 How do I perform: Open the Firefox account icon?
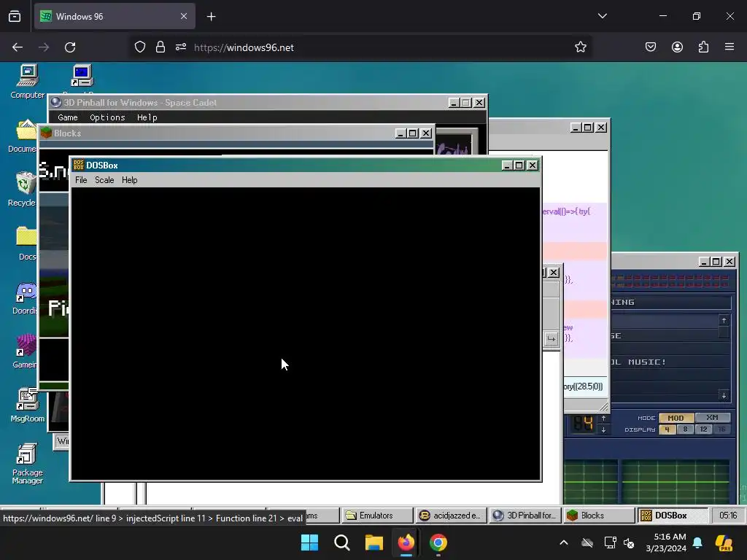(677, 47)
